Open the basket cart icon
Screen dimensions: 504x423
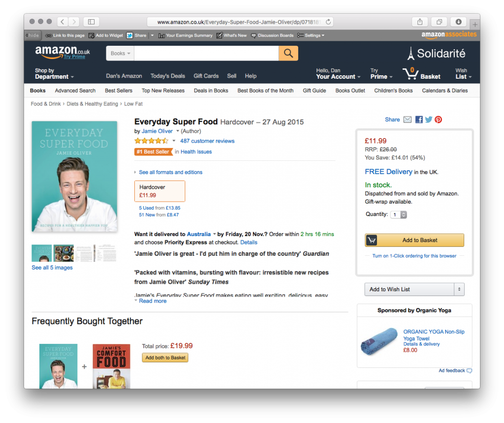click(x=410, y=74)
